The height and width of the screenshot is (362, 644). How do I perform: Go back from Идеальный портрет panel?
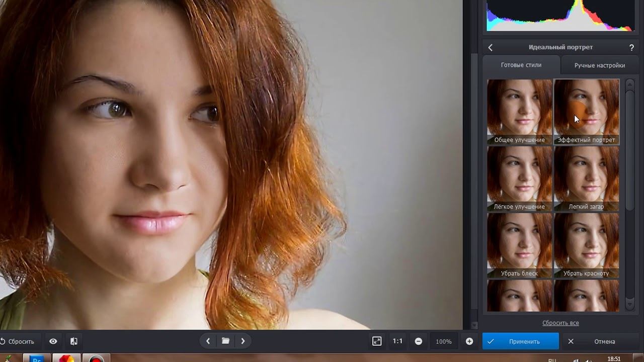[491, 47]
